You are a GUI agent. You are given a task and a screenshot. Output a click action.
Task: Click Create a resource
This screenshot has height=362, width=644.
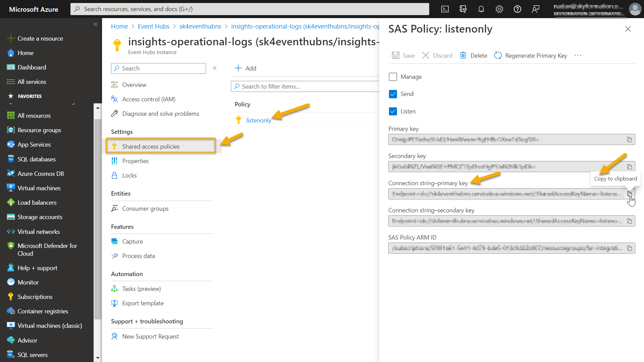40,39
